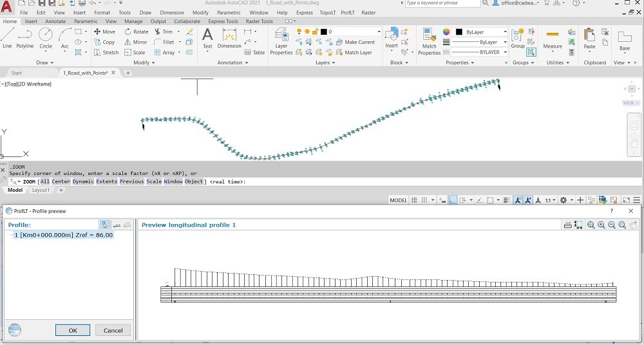Open annotation scale 1:1 dropdown
Screen dimensions: 644x345
(551, 200)
